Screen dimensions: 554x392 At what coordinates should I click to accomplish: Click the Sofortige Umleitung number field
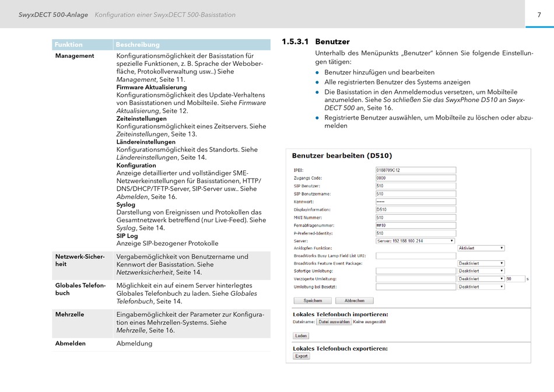416,271
